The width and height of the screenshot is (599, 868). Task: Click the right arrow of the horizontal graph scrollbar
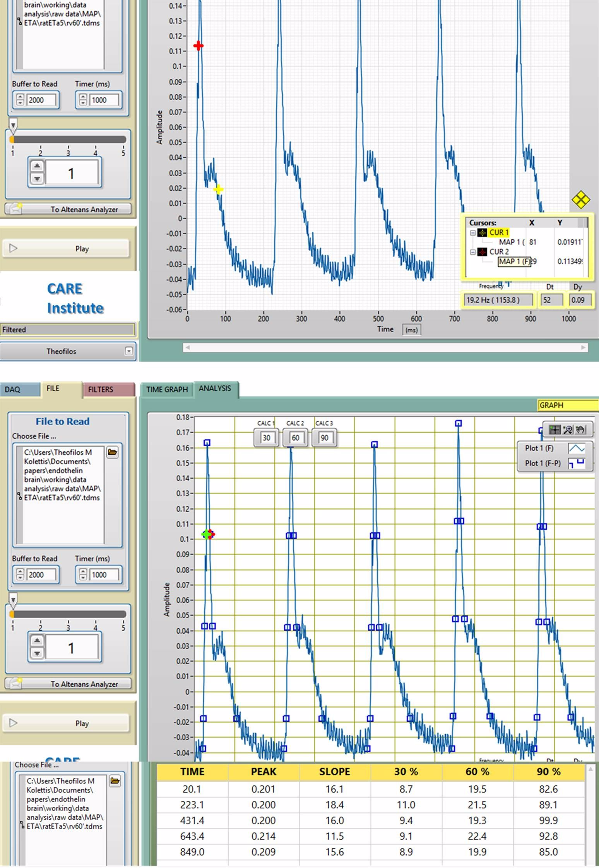pos(584,347)
